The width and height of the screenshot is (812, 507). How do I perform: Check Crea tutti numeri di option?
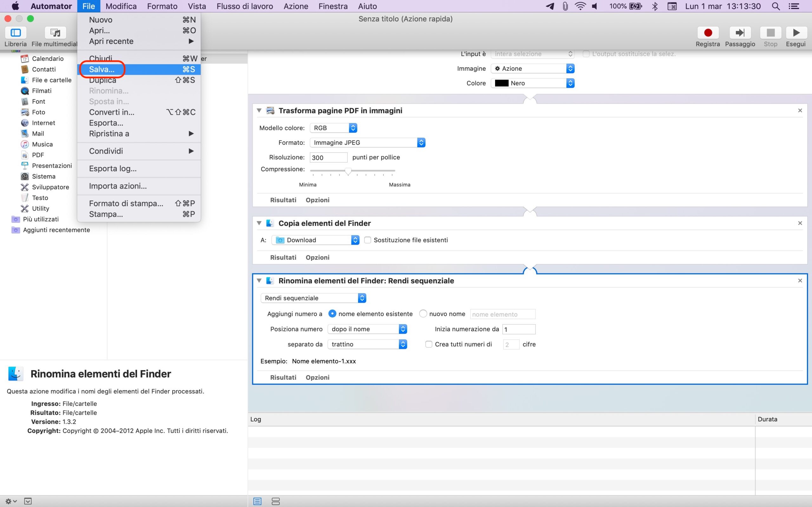tap(429, 344)
